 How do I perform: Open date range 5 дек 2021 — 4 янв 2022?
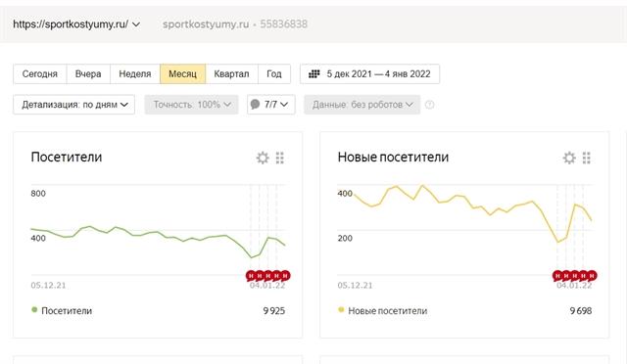pyautogui.click(x=370, y=74)
